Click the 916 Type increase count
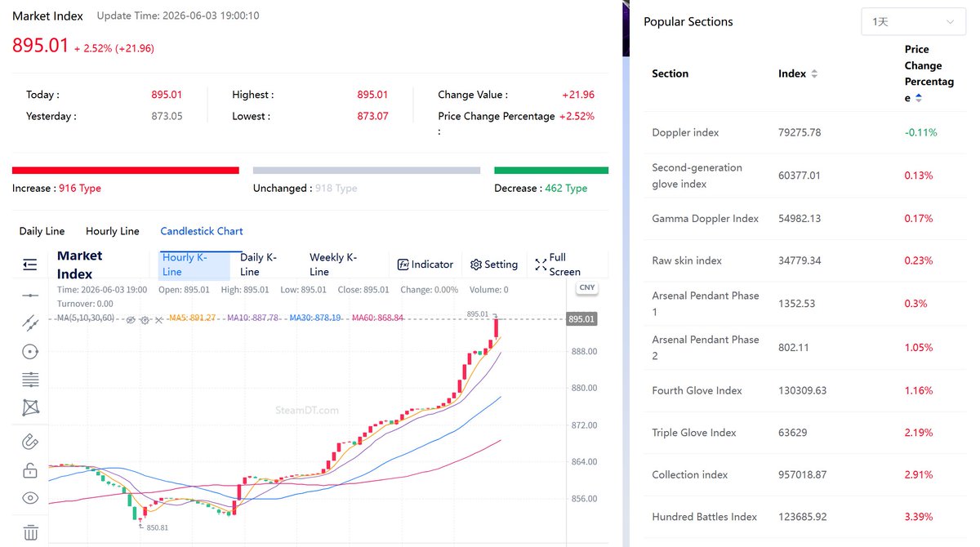Image resolution: width=980 pixels, height=547 pixels. pos(80,188)
